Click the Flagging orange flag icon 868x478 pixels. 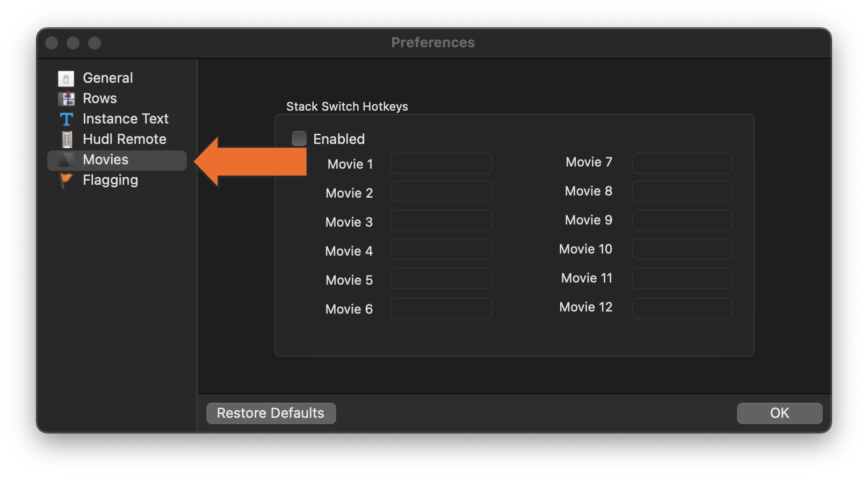point(66,180)
